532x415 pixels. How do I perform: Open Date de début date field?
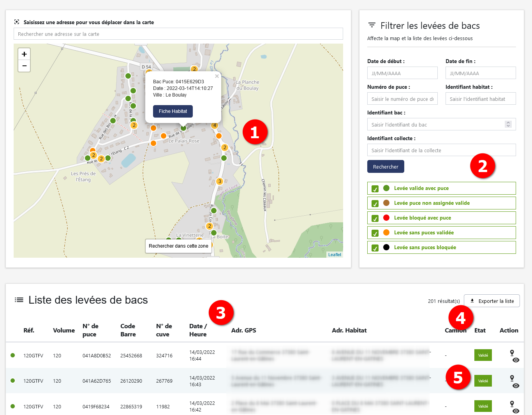click(x=402, y=73)
